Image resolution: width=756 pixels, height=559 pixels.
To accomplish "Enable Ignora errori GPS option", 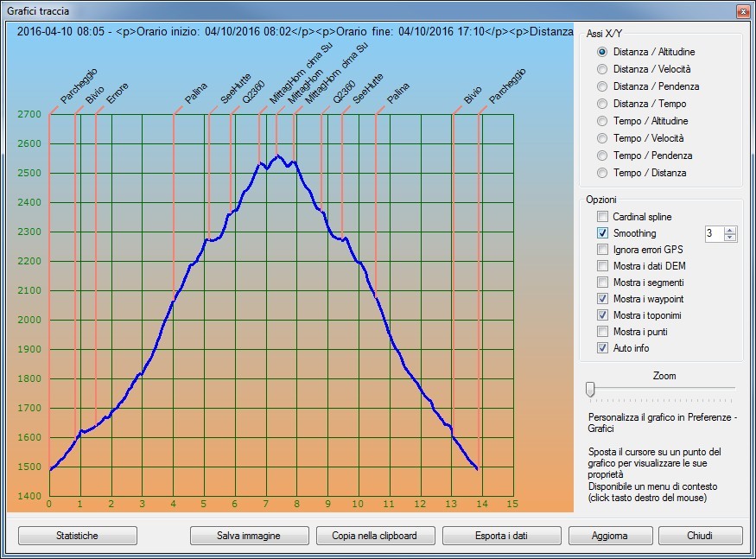I will [603, 250].
